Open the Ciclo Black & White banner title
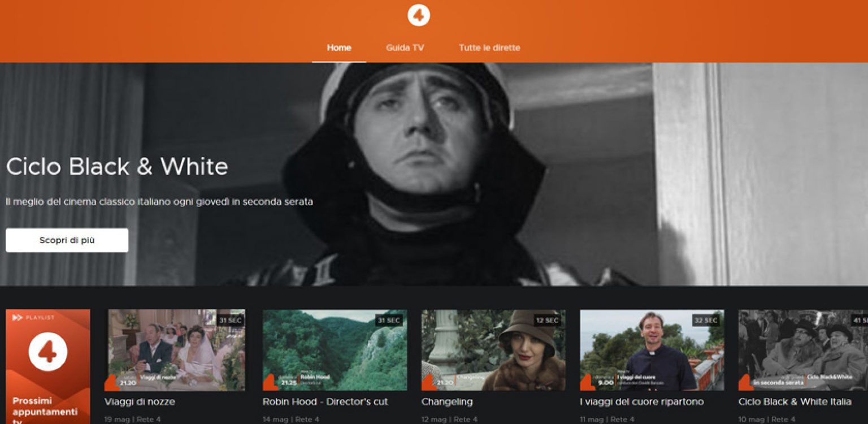Screen dimensions: 868x424 pyautogui.click(x=117, y=167)
